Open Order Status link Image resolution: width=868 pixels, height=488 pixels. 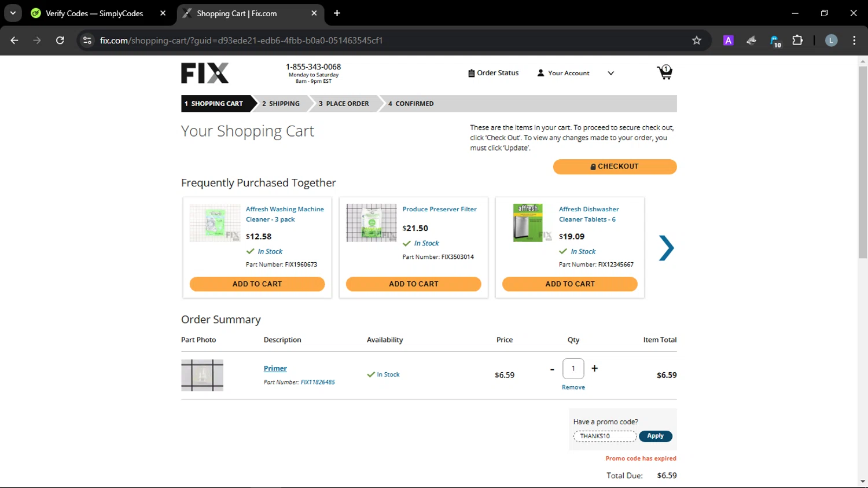click(494, 73)
